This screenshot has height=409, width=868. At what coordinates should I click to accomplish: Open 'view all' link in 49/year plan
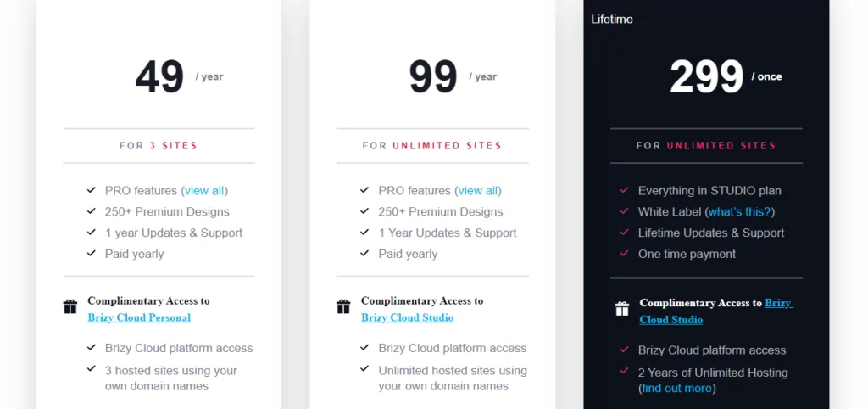[205, 191]
